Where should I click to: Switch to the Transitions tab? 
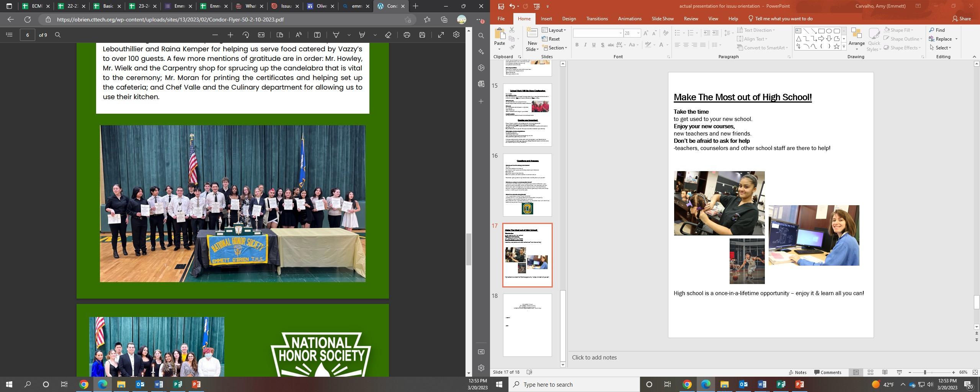[x=597, y=19]
